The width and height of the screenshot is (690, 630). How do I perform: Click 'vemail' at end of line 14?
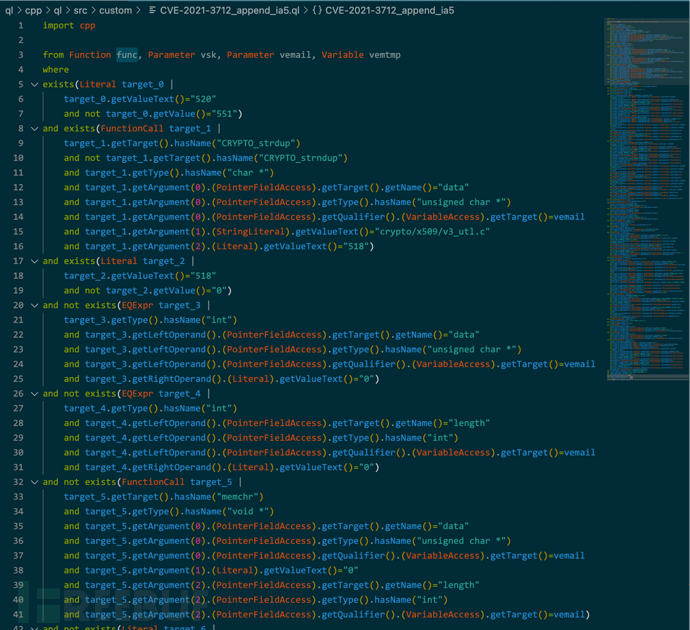point(569,217)
